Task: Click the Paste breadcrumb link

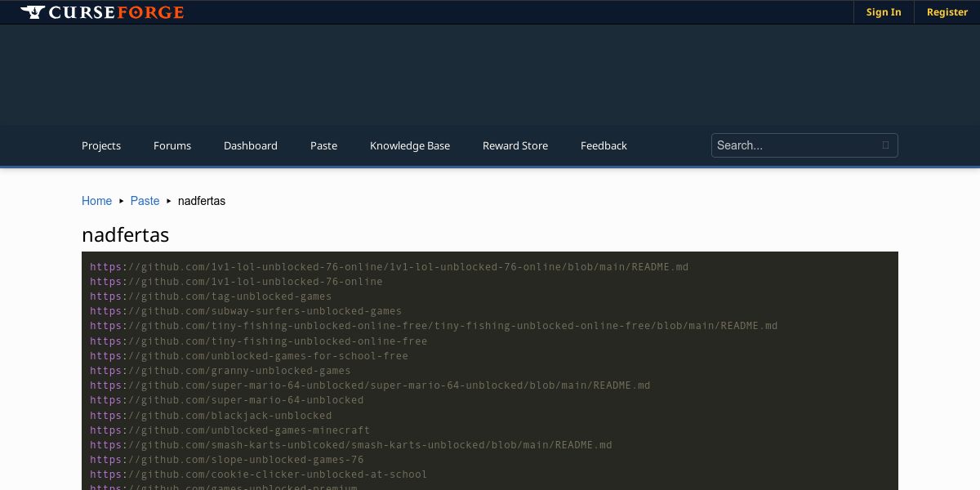Action: tap(145, 201)
